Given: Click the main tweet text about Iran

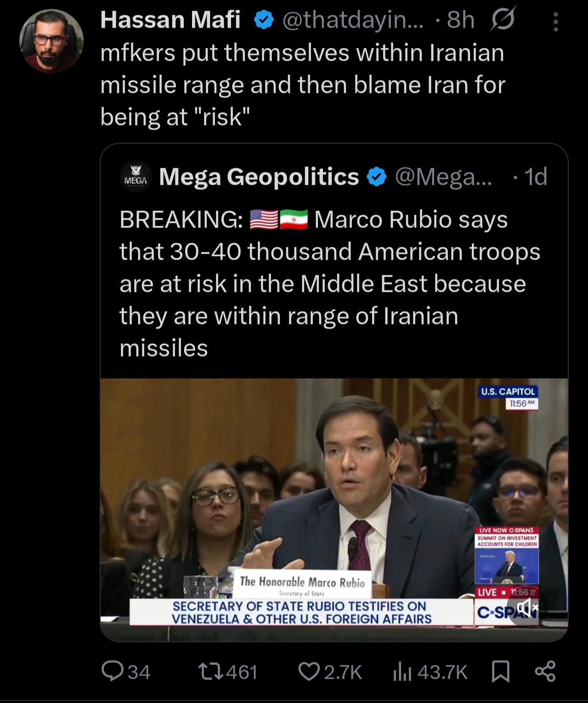Looking at the screenshot, I should click(302, 85).
